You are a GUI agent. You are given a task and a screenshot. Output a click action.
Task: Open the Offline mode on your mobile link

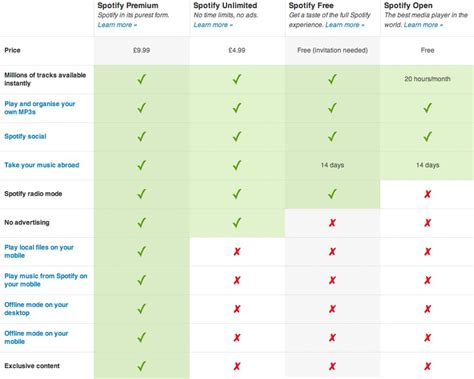[36, 337]
